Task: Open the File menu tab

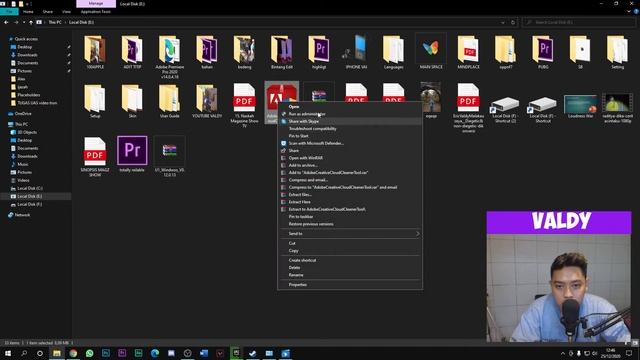Action: pyautogui.click(x=9, y=12)
